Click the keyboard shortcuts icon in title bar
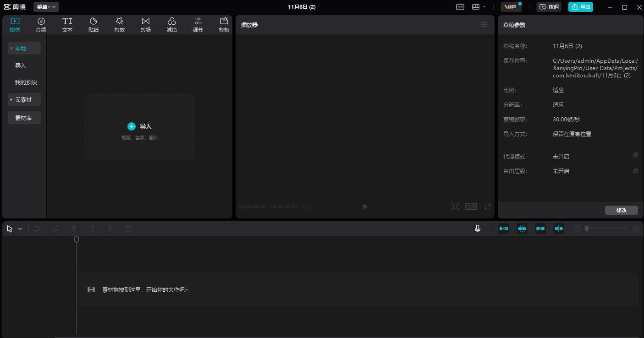Screen dimensions: 644x338 460,7
